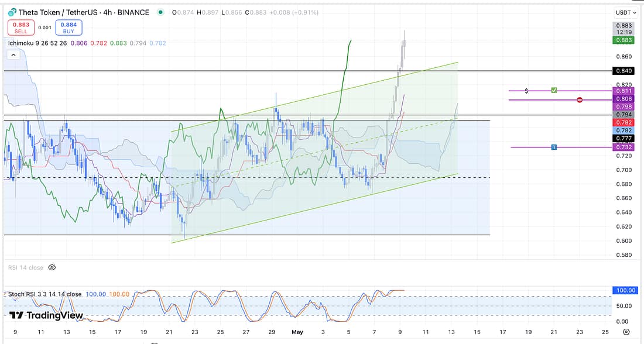Click the purple 0.732 axis label

point(624,147)
